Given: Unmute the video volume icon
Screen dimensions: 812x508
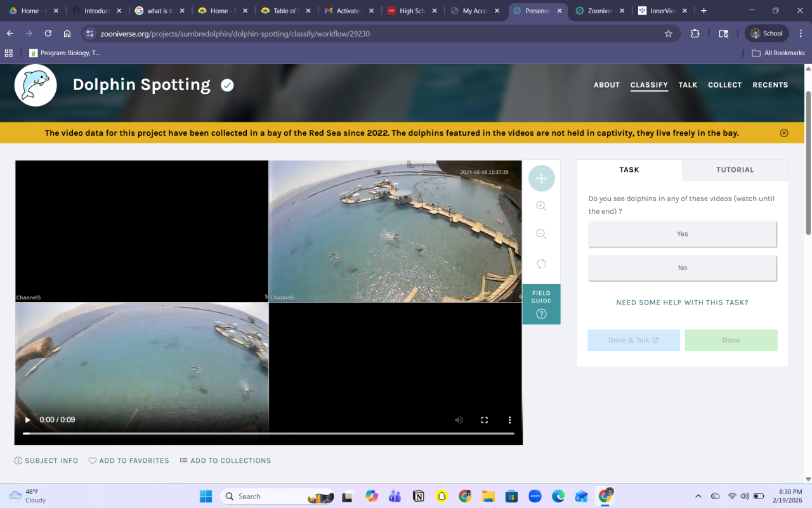Looking at the screenshot, I should (459, 420).
